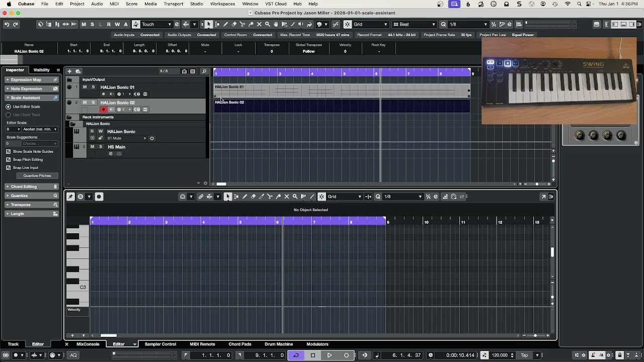Select the Zoom magnifier tool in the project toolbar
Viewport: 644px width, 362px height.
267,24
